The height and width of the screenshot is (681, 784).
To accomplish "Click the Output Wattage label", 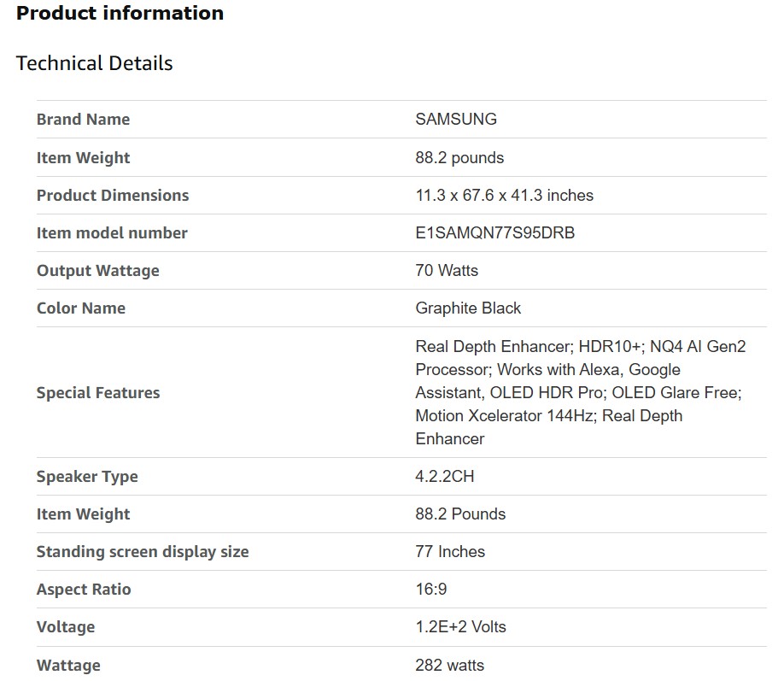I will (x=97, y=271).
